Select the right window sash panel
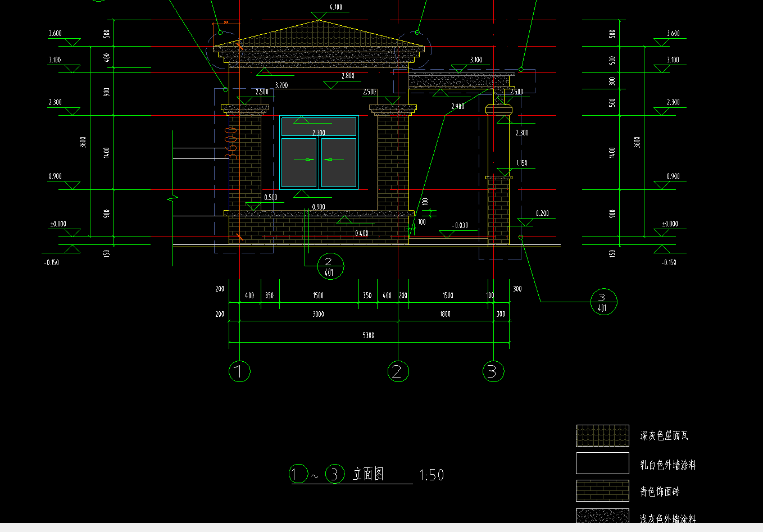The width and height of the screenshot is (763, 532). coord(339,162)
